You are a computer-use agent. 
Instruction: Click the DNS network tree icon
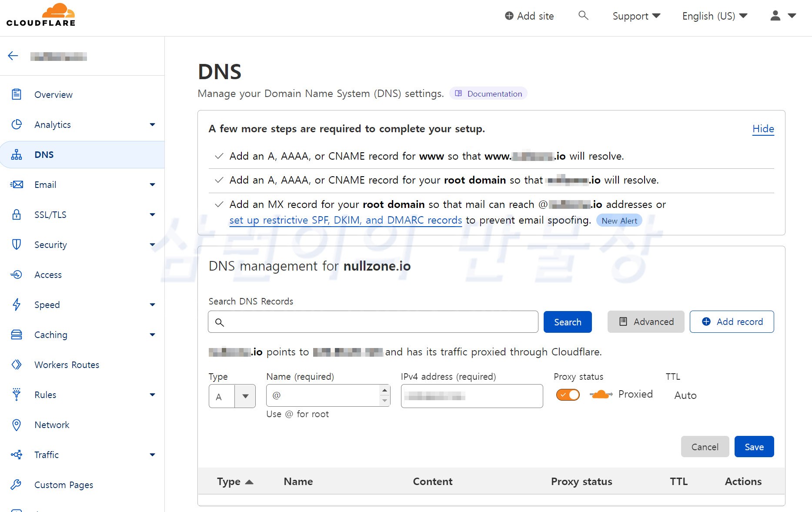(17, 154)
